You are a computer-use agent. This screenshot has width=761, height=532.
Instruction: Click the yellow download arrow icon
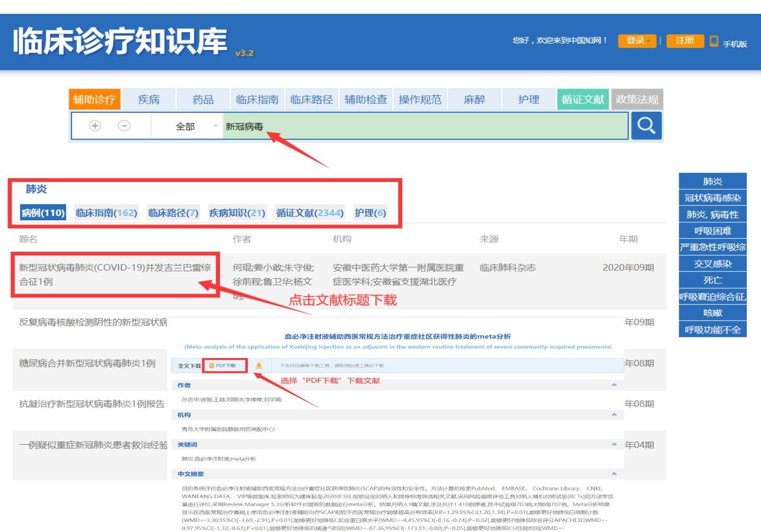coord(260,365)
